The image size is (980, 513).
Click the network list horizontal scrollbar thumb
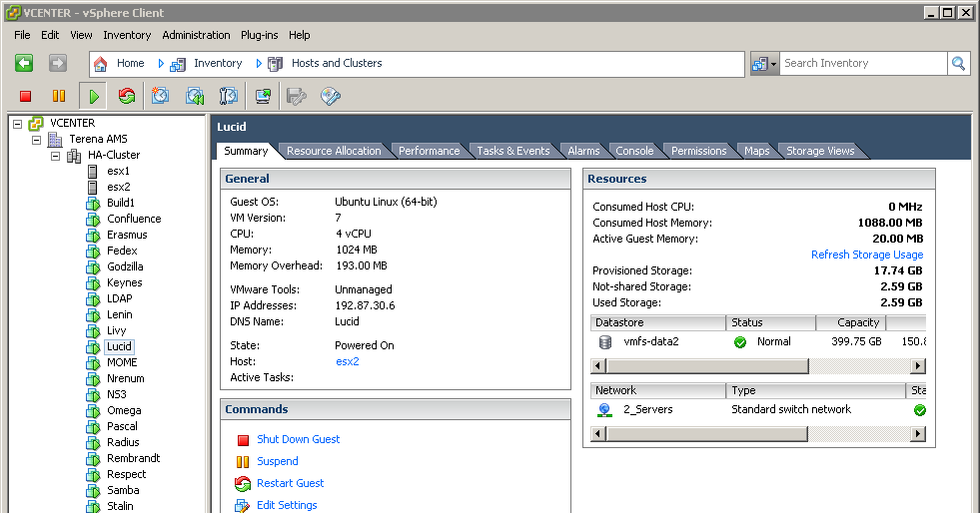coord(706,434)
